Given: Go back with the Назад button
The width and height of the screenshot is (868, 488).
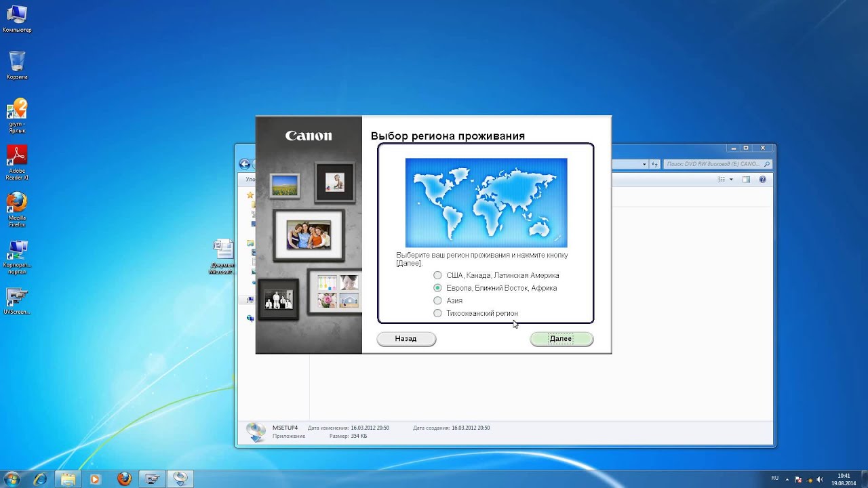Looking at the screenshot, I should coord(406,339).
